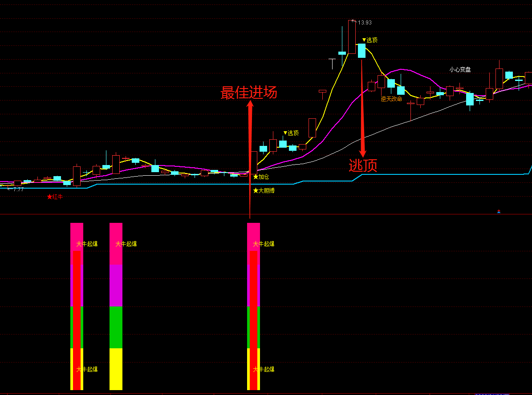Click the lower 大牛起爆 label on first column
Screen dimensions: 532x395
click(x=87, y=369)
